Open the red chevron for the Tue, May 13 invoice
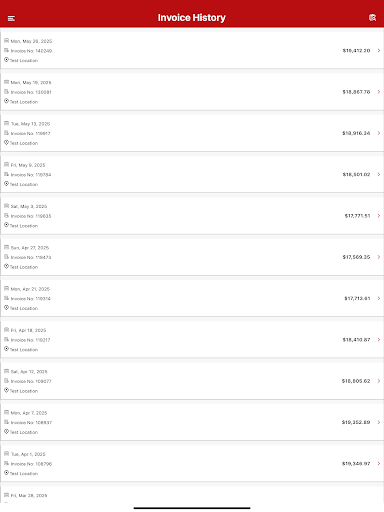 [379, 133]
